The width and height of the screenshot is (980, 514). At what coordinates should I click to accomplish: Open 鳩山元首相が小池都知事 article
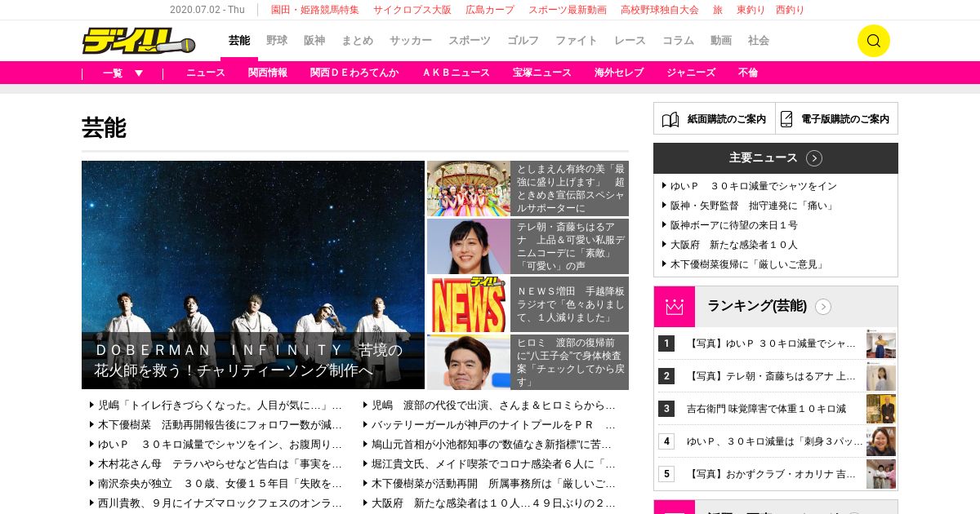(x=493, y=445)
